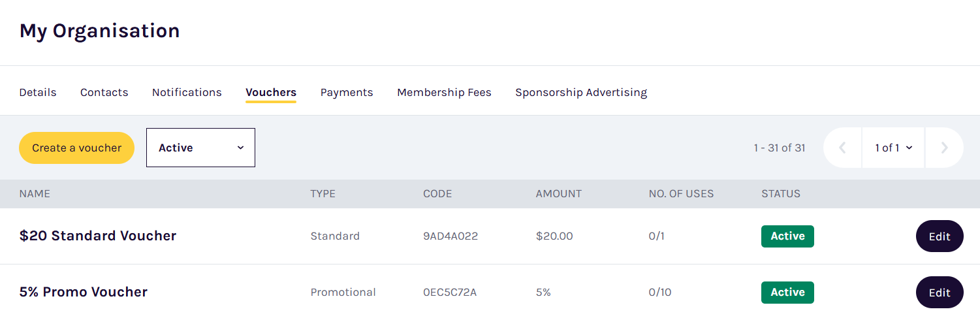This screenshot has width=980, height=320.
Task: Open the Contacts tab
Action: (104, 93)
